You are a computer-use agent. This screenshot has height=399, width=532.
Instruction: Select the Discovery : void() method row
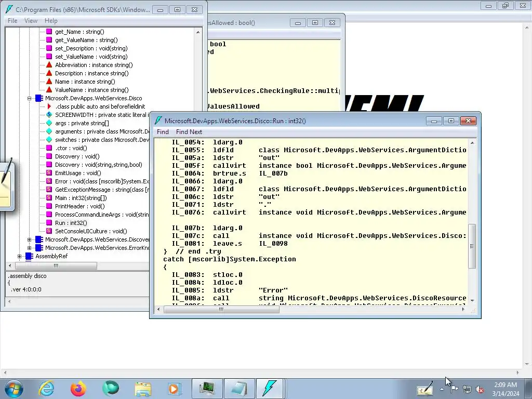tap(77, 156)
